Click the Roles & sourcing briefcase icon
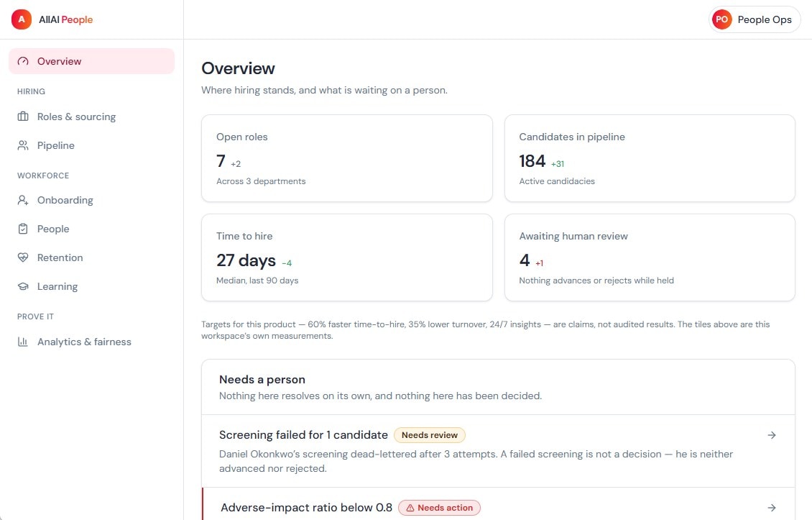812x520 pixels. point(23,117)
